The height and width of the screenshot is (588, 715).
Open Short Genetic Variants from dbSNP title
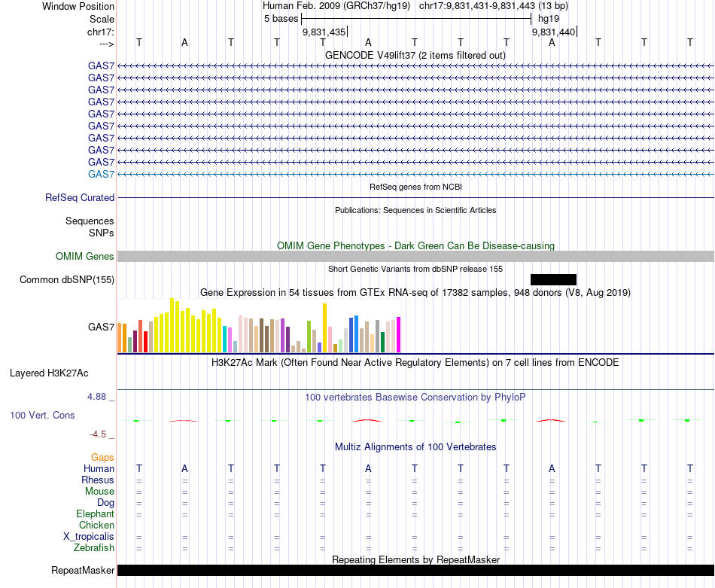click(x=415, y=269)
